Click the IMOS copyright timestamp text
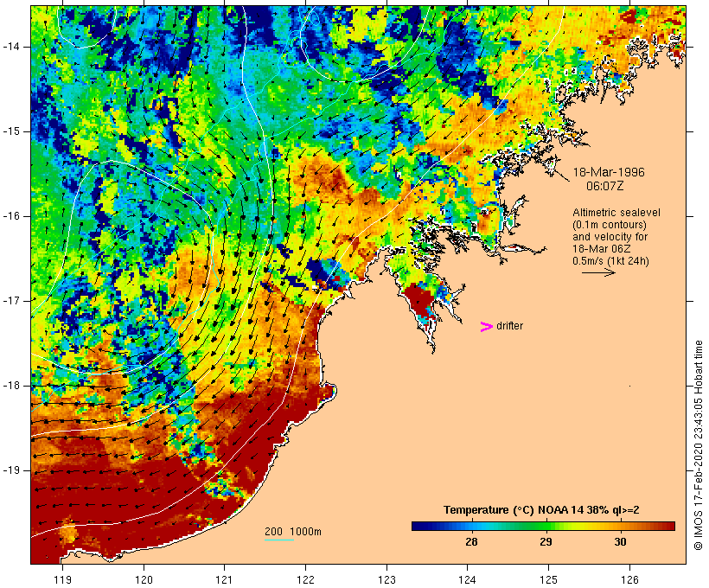 click(699, 445)
